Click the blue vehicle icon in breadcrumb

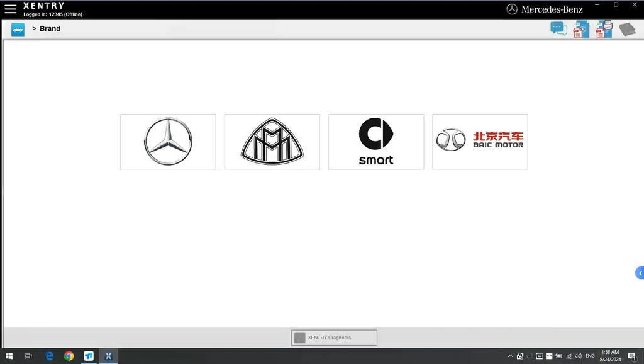point(18,29)
